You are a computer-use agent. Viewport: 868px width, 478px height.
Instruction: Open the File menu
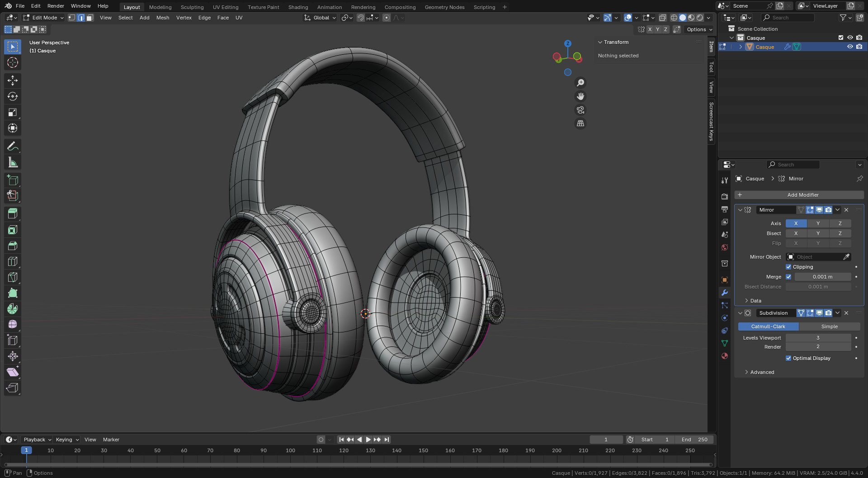(x=20, y=6)
